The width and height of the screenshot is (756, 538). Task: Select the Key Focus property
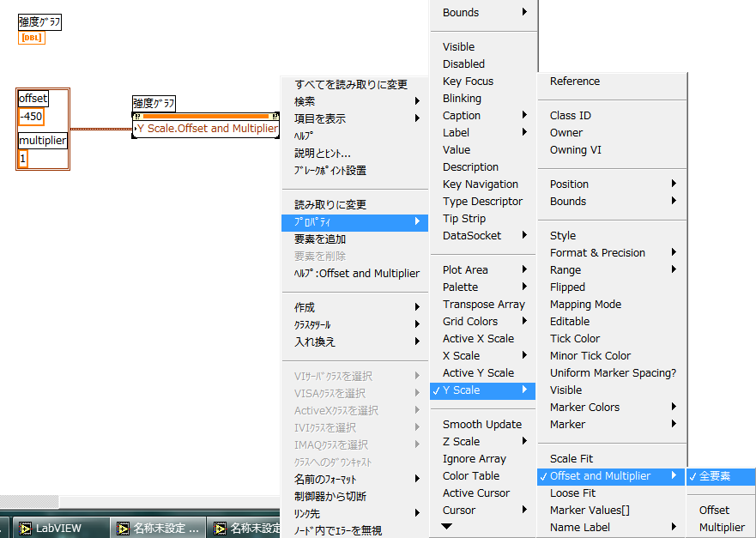tap(482, 81)
